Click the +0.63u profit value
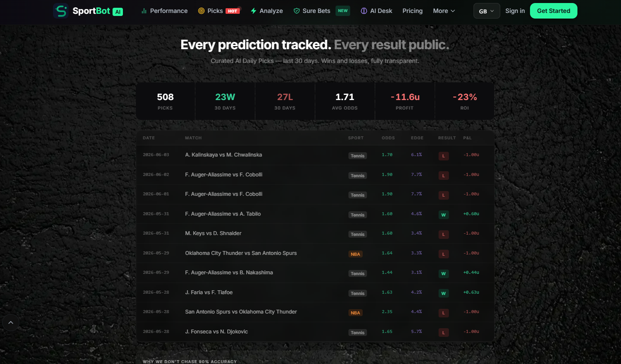Viewport: 621px width, 364px height. [x=471, y=292]
